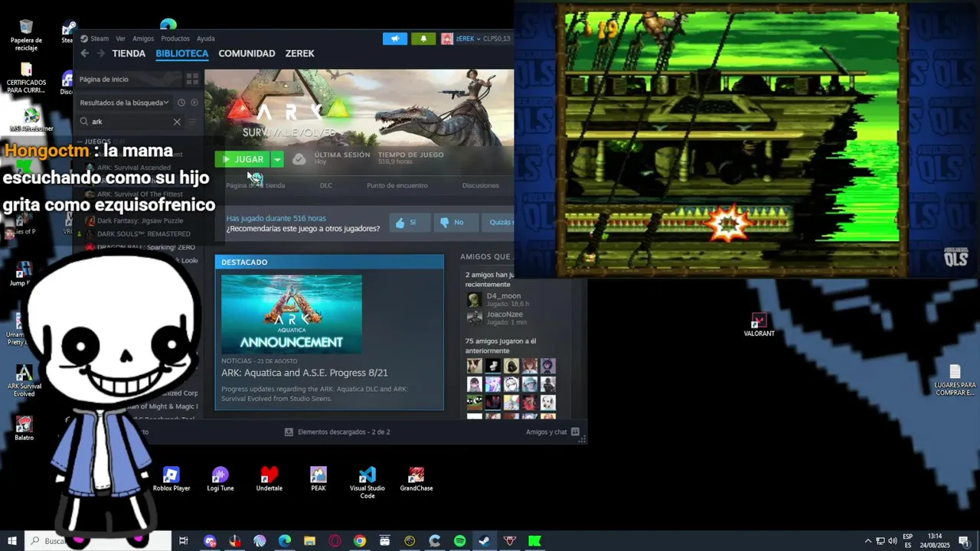The image size is (980, 551).
Task: Click the Steam Cloud sync status icon
Action: tap(299, 159)
